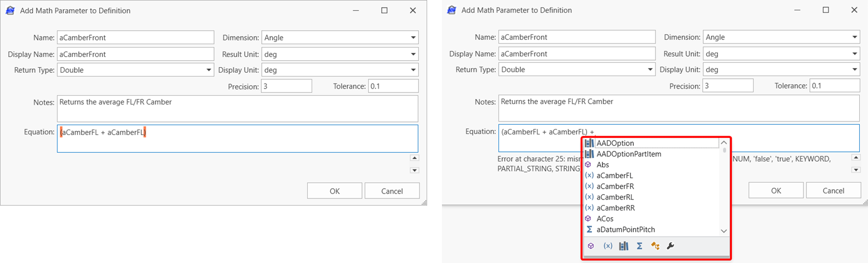Toggle the books library filter in autocomplete footer
Image resolution: width=868 pixels, height=263 pixels.
[623, 246]
